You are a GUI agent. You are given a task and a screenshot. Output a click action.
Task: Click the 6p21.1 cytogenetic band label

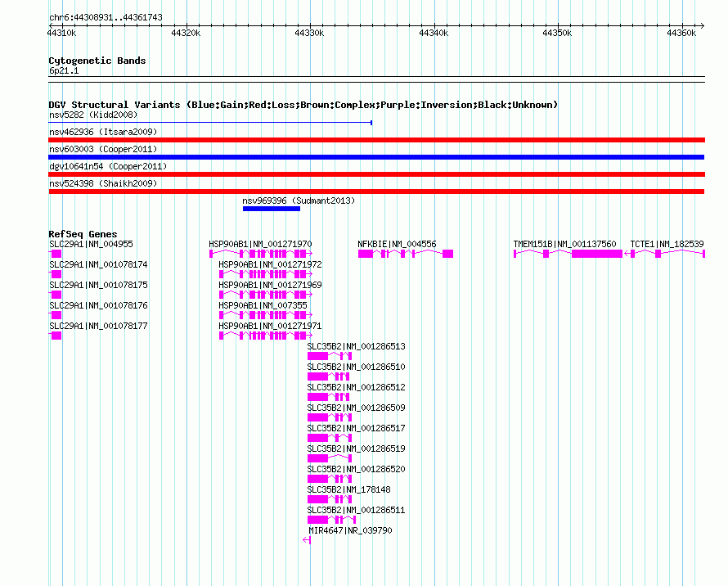pos(64,70)
